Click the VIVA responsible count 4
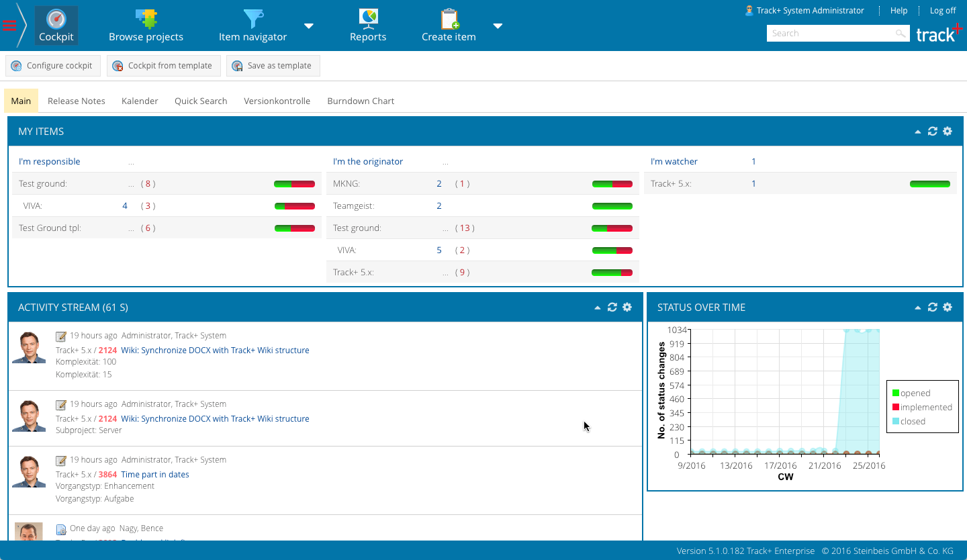 [x=125, y=206]
